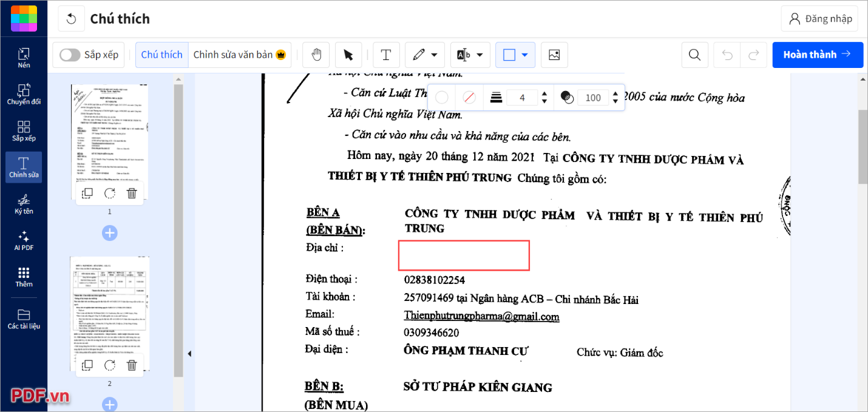Collapse the thumbnail panel with left arrow
This screenshot has width=868, height=412.
(188, 354)
